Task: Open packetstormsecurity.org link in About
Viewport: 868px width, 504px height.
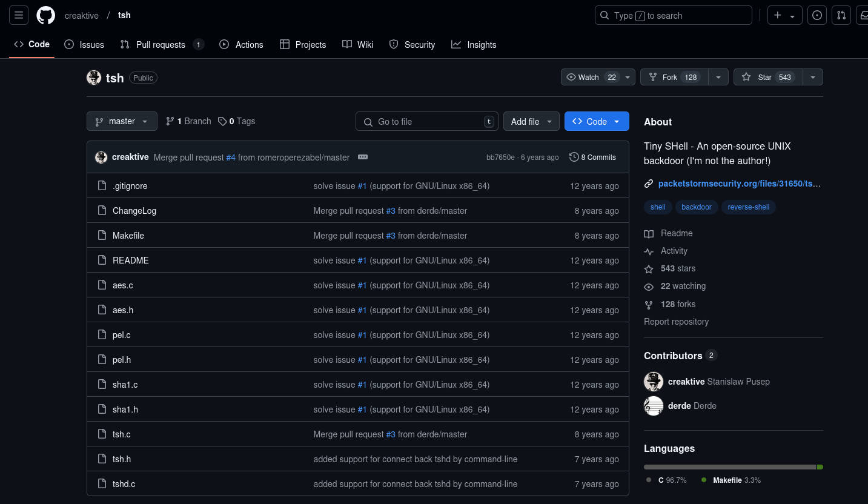Action: pos(740,184)
